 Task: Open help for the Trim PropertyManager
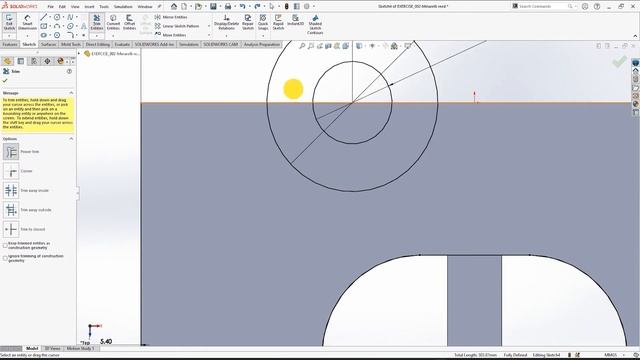pyautogui.click(x=69, y=71)
